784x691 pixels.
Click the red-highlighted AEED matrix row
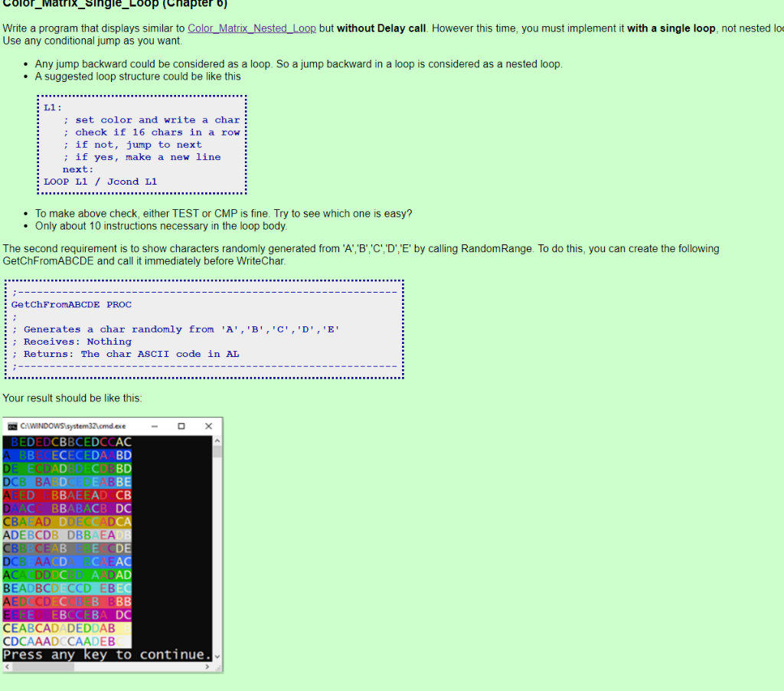click(x=67, y=495)
